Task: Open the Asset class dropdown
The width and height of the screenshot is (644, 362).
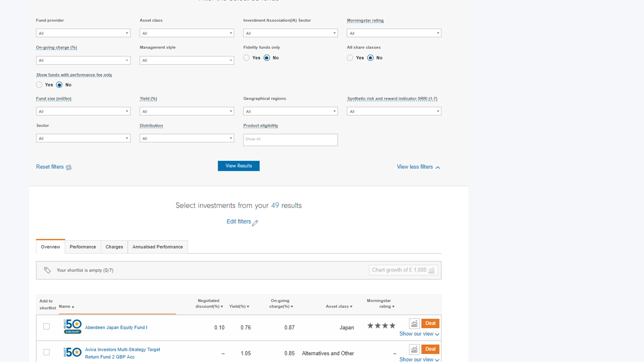Action: click(187, 33)
